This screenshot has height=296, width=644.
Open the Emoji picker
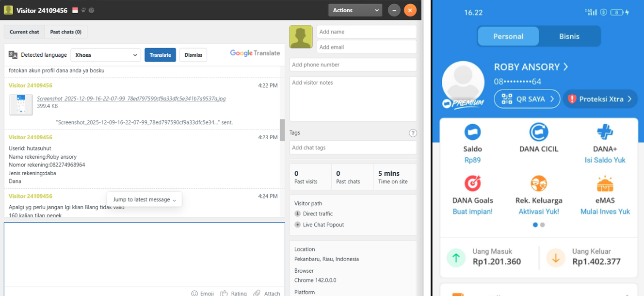(202, 293)
